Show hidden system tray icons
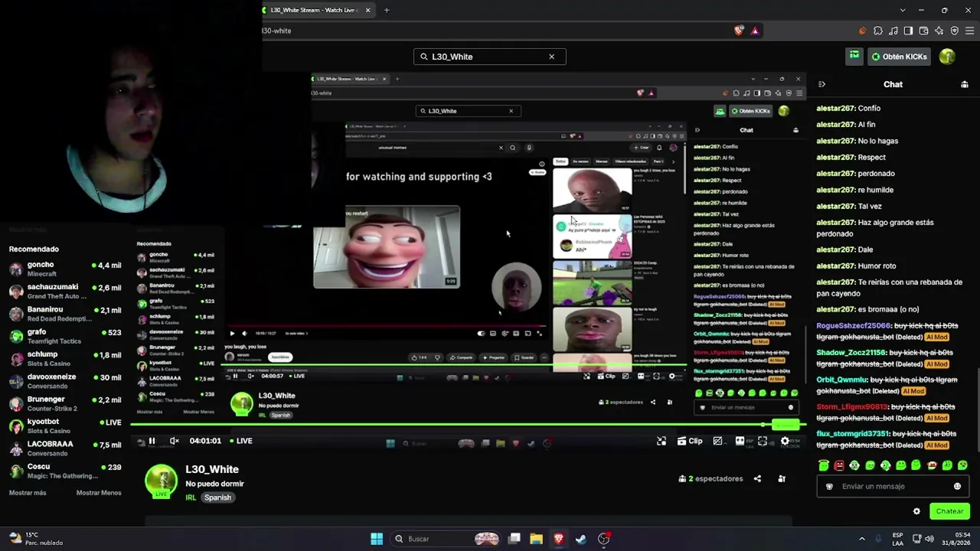The height and width of the screenshot is (551, 980). [x=861, y=539]
